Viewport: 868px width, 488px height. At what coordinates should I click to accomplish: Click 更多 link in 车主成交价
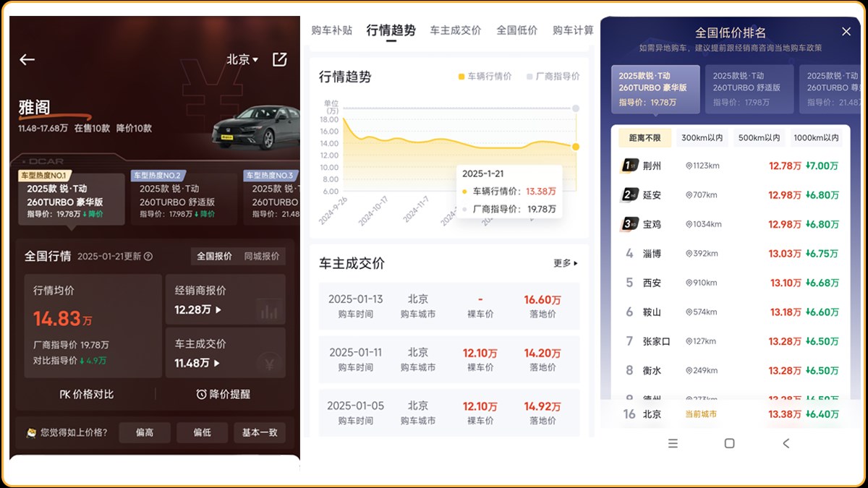pos(565,263)
